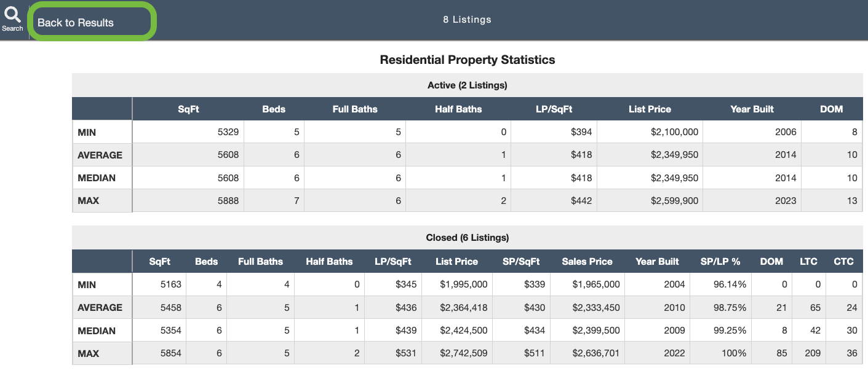Click the Residential Property Statistics title

click(468, 60)
